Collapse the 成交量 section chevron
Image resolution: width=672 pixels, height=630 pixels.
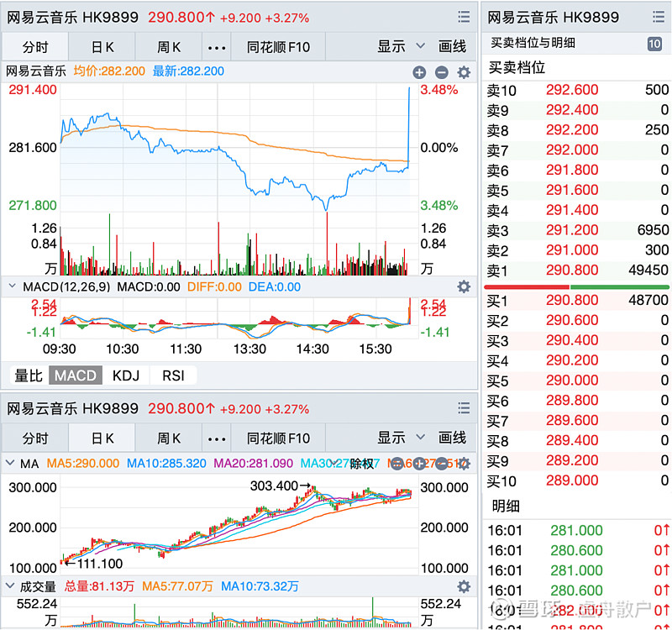coord(10,585)
